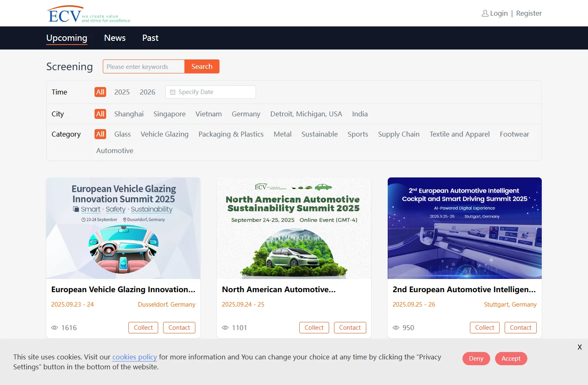Click the Stuttgart, Germany location text
The height and width of the screenshot is (385, 588).
(510, 305)
